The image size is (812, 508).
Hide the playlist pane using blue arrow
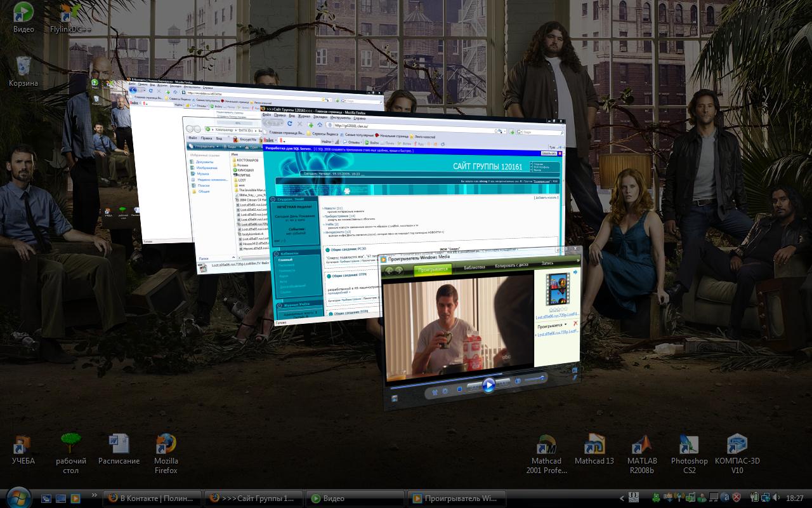click(x=575, y=272)
